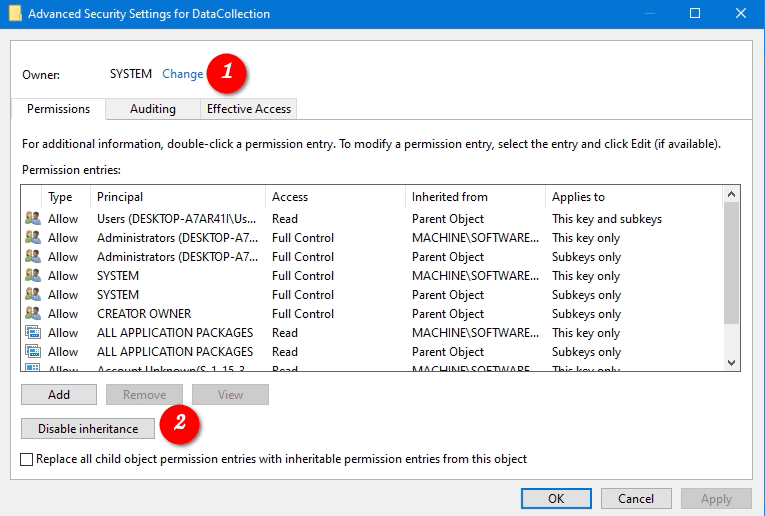
Task: Click group icon for SYSTEM This key only row
Action: [33, 276]
